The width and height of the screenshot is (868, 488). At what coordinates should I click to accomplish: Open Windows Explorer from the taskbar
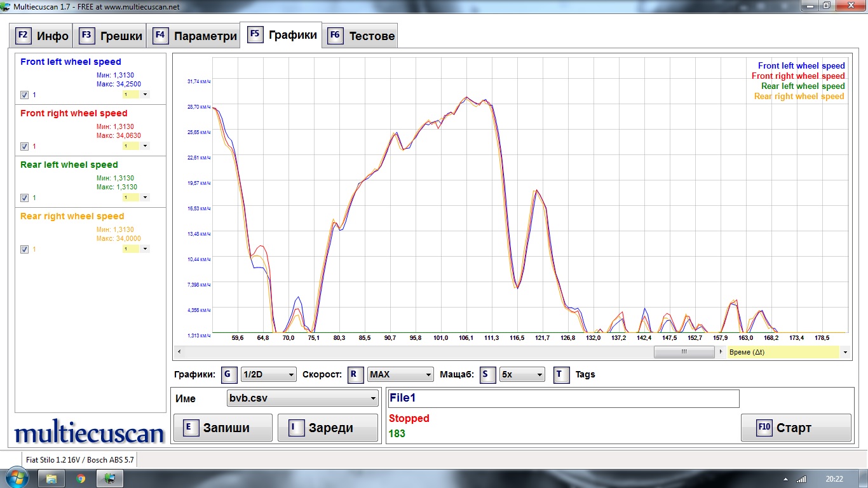51,478
